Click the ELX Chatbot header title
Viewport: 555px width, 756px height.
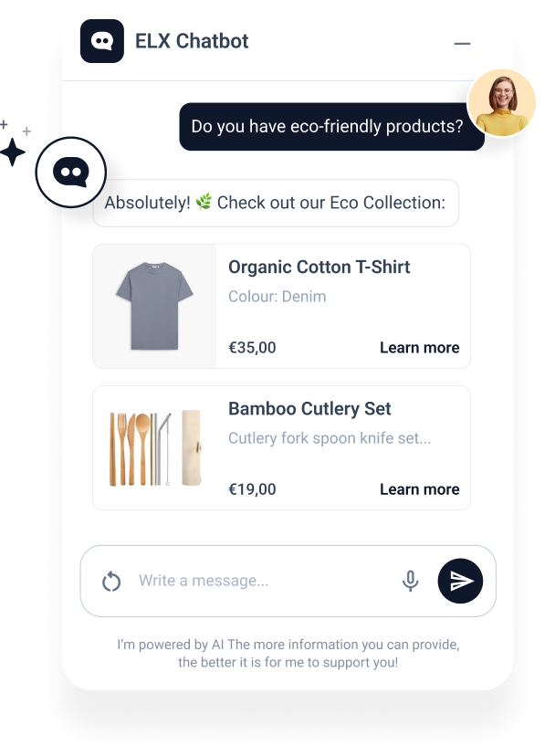[192, 41]
